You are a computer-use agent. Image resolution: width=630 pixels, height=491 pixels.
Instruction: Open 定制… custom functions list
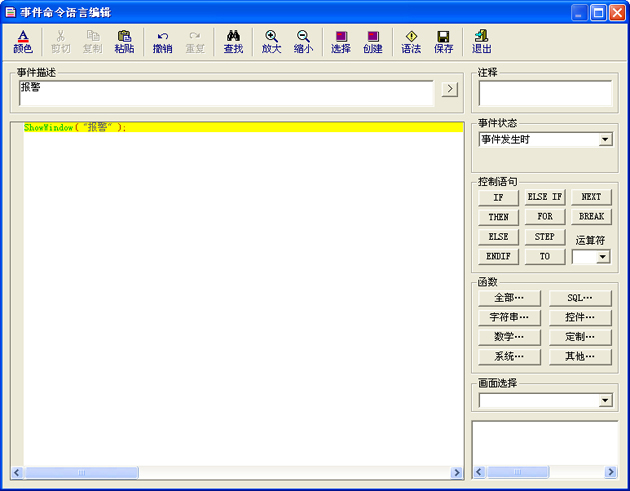pyautogui.click(x=580, y=337)
